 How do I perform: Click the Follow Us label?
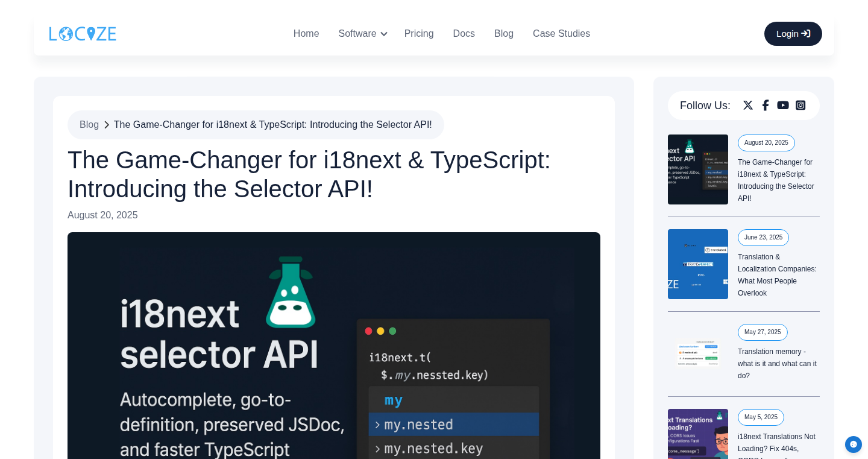[x=705, y=106]
